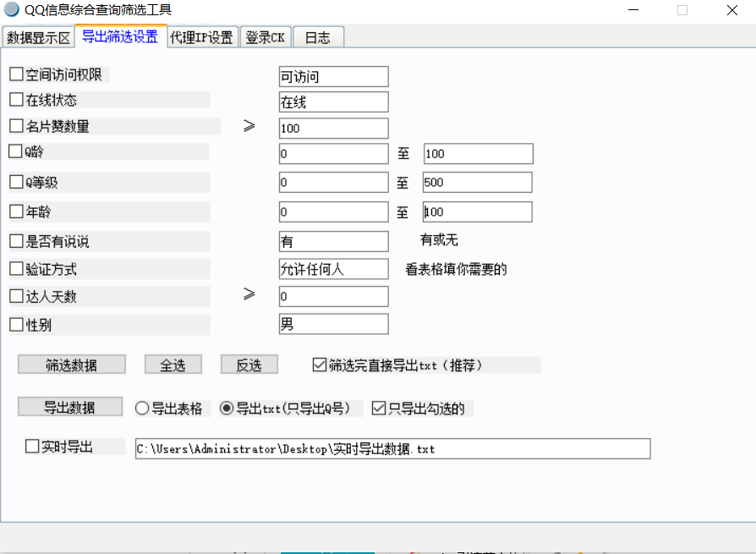Enable the 性别 filter checkbox
This screenshot has width=756, height=554.
(17, 325)
